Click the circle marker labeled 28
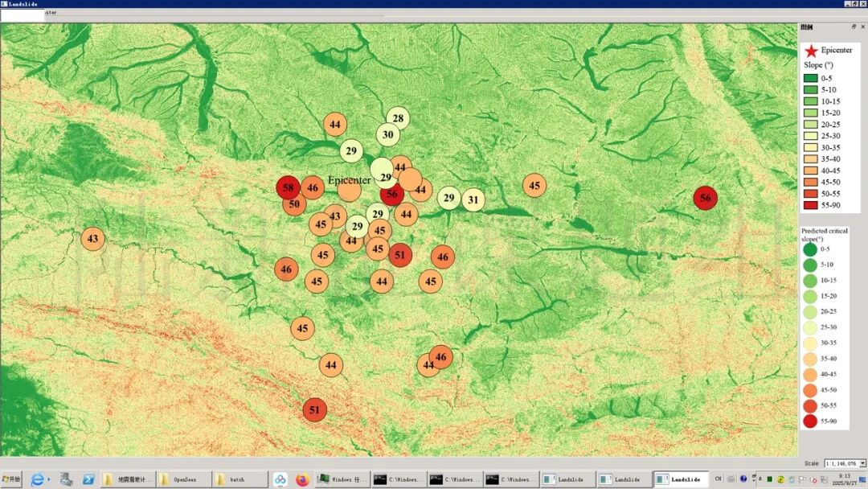The width and height of the screenshot is (868, 489). pyautogui.click(x=398, y=118)
